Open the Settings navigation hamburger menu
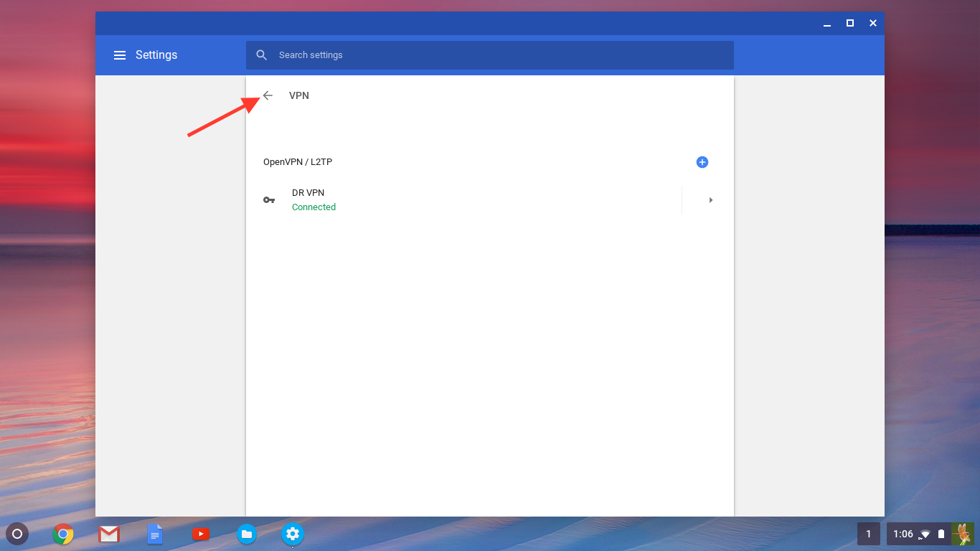The width and height of the screenshot is (980, 551). point(119,55)
